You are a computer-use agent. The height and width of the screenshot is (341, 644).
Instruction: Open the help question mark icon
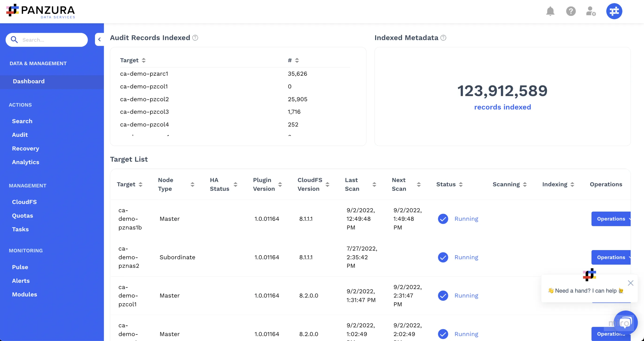pos(571,11)
